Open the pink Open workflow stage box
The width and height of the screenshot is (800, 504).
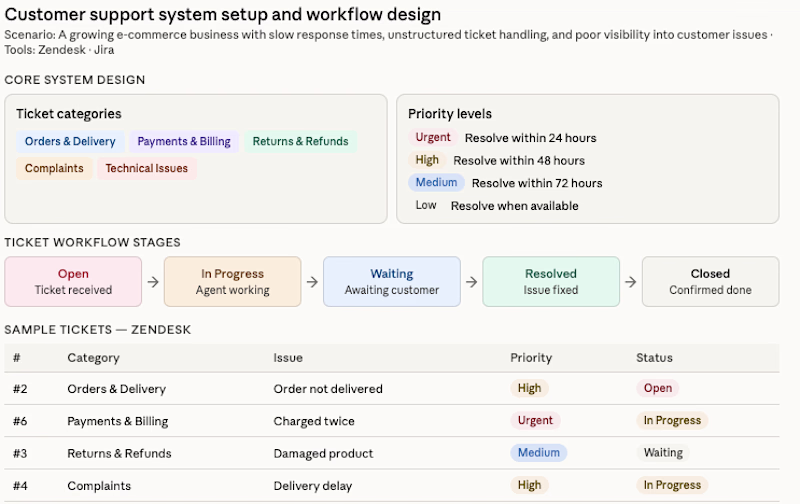pyautogui.click(x=73, y=281)
